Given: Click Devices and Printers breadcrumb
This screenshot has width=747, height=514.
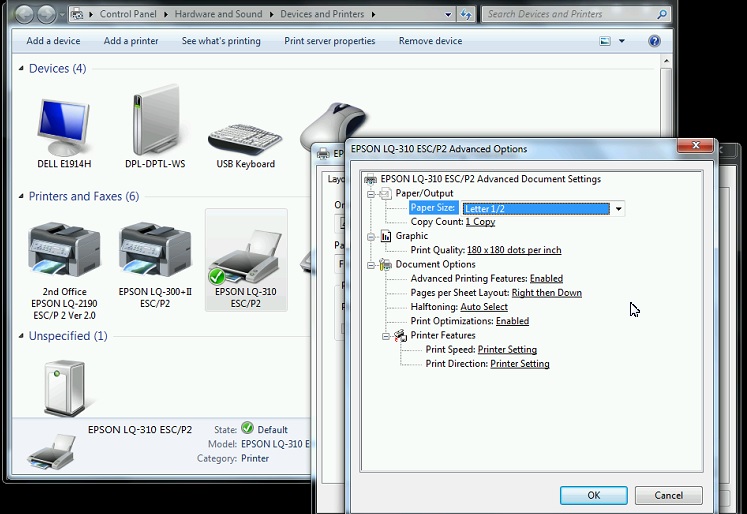Looking at the screenshot, I should [x=322, y=14].
